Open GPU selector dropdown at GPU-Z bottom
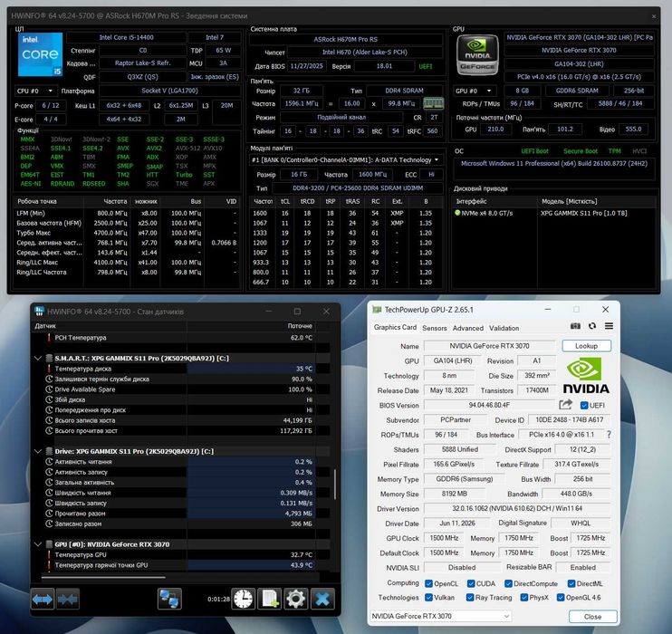This screenshot has width=672, height=634. click(440, 616)
